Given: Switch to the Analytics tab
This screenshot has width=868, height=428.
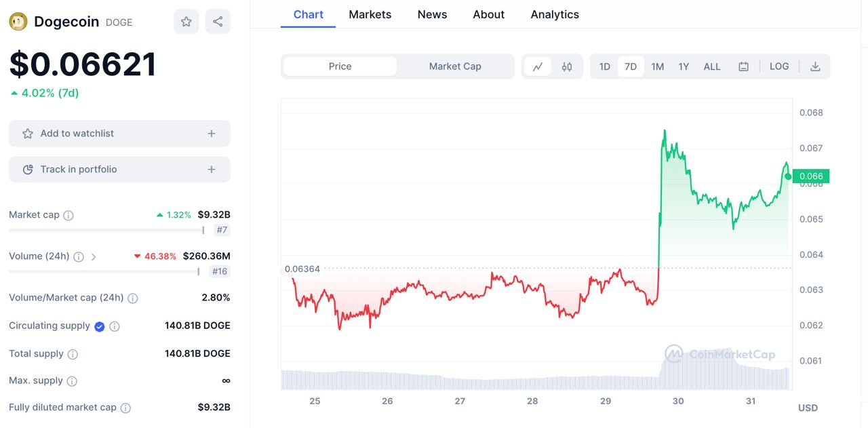Looking at the screenshot, I should (554, 14).
